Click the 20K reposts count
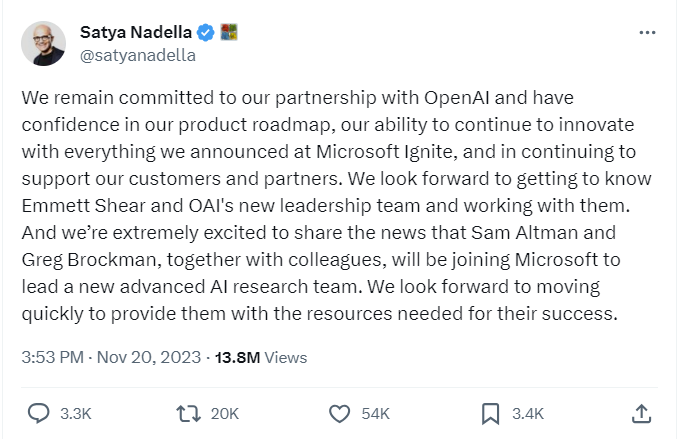The width and height of the screenshot is (679, 439). (x=225, y=413)
